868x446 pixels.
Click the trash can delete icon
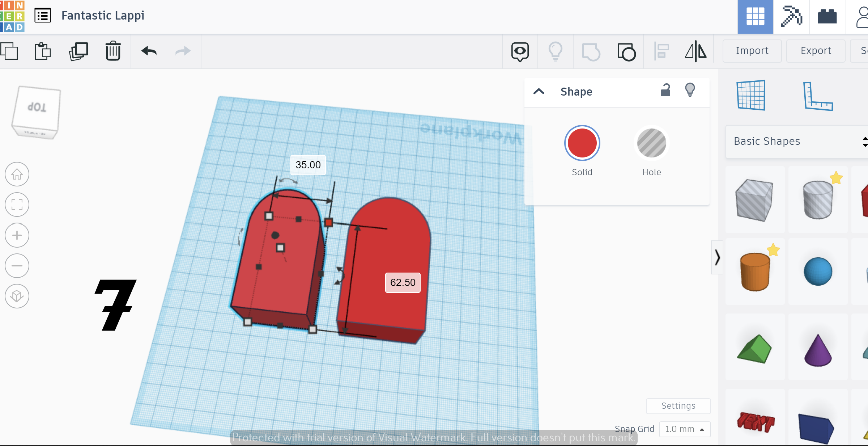click(113, 51)
